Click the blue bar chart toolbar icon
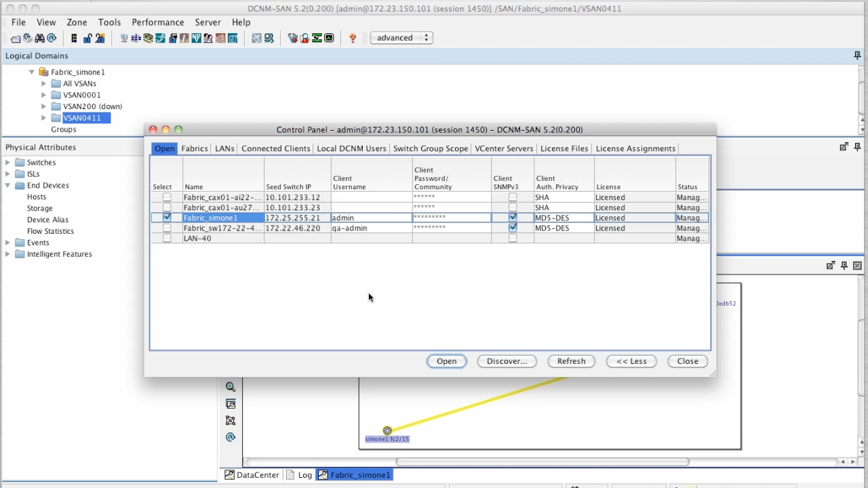Screen dimensions: 868x488 click(x=233, y=38)
